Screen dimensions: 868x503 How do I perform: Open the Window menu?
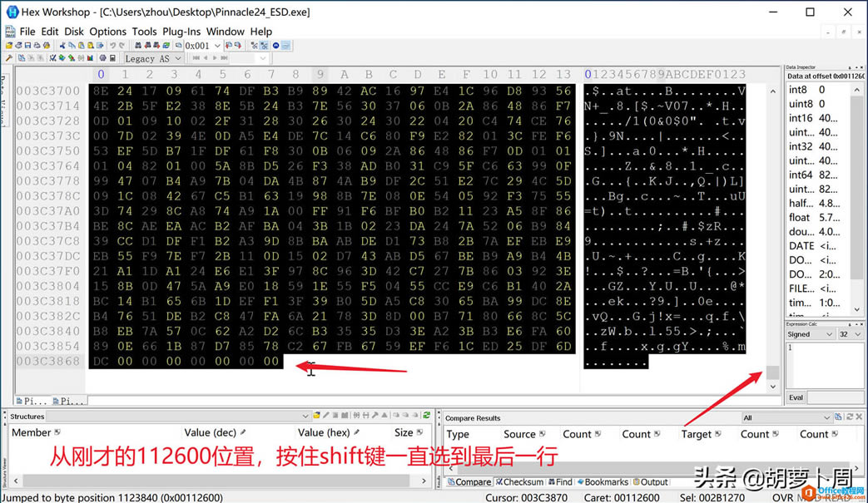coord(226,32)
